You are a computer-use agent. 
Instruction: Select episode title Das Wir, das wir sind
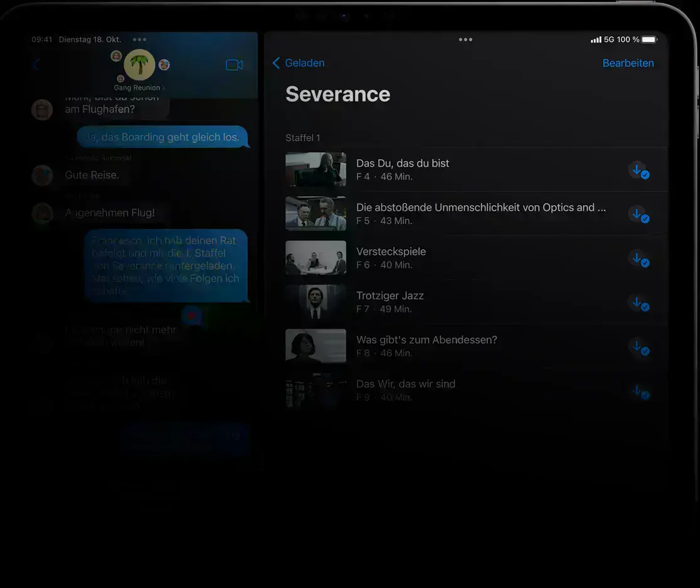[406, 384]
